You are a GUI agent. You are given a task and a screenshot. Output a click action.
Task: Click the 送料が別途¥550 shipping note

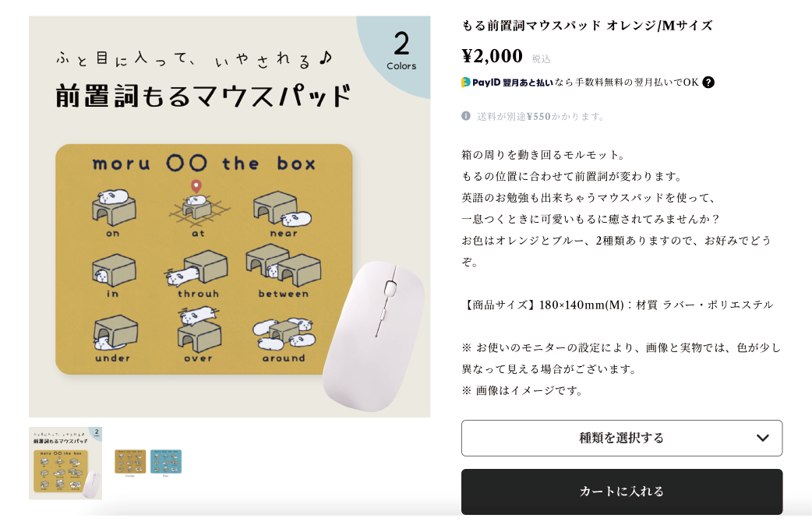[x=541, y=116]
